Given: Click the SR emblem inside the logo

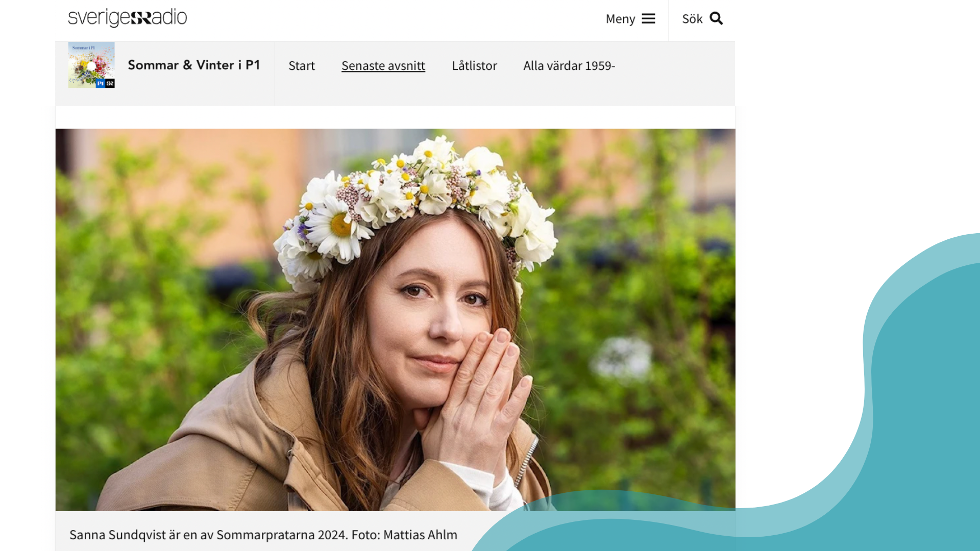Looking at the screenshot, I should (141, 19).
